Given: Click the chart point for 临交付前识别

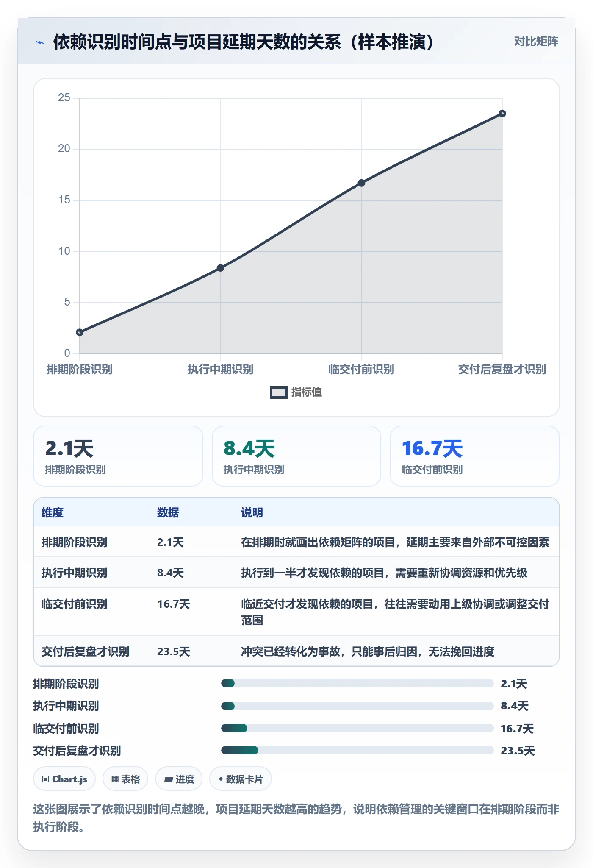Looking at the screenshot, I should [361, 183].
